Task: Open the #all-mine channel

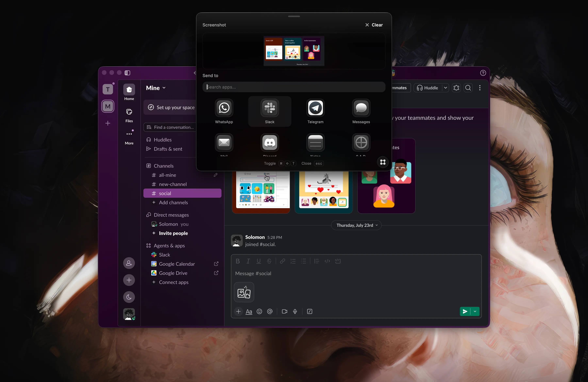Action: (x=168, y=175)
